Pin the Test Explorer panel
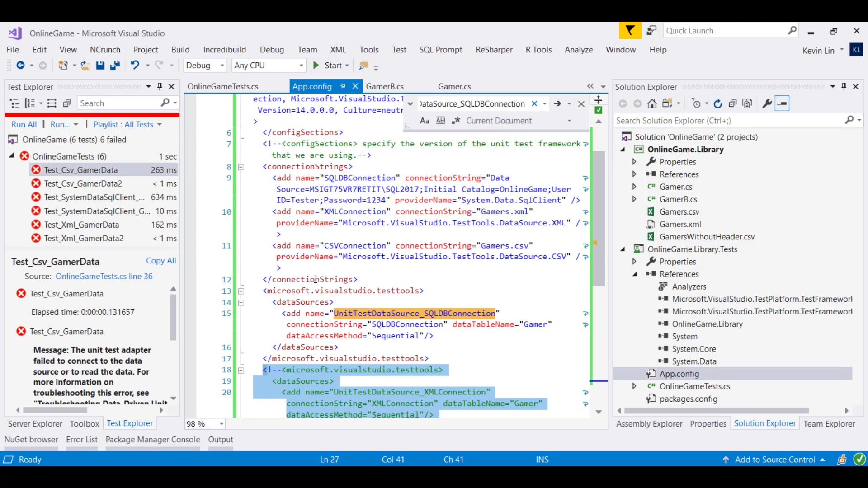This screenshot has width=868, height=488. pos(159,86)
